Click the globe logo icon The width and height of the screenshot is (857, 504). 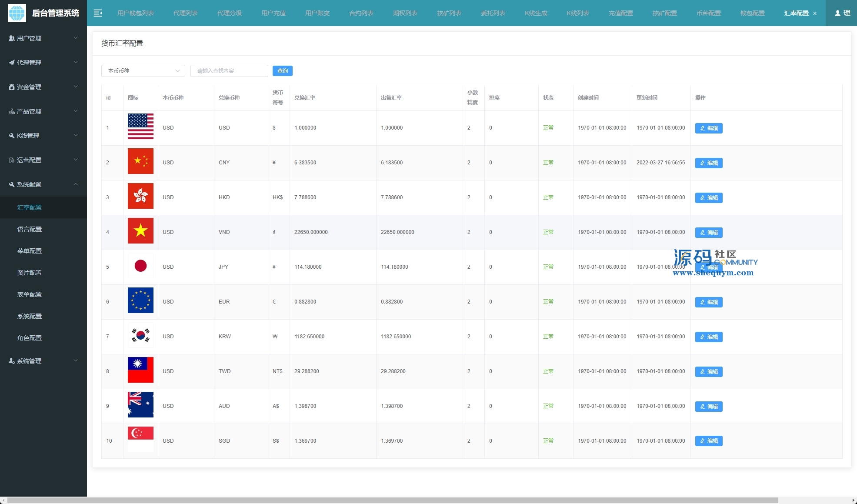pyautogui.click(x=17, y=13)
